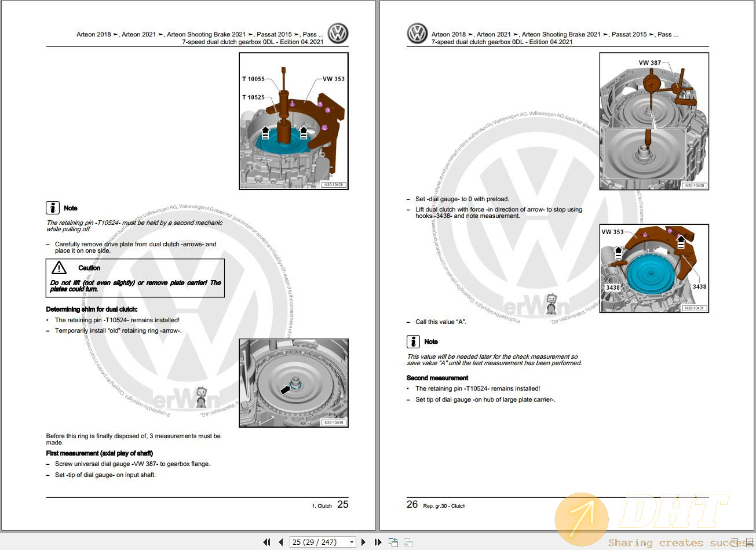Click 'Set tip of dial gauge -on hub' line

[485, 399]
